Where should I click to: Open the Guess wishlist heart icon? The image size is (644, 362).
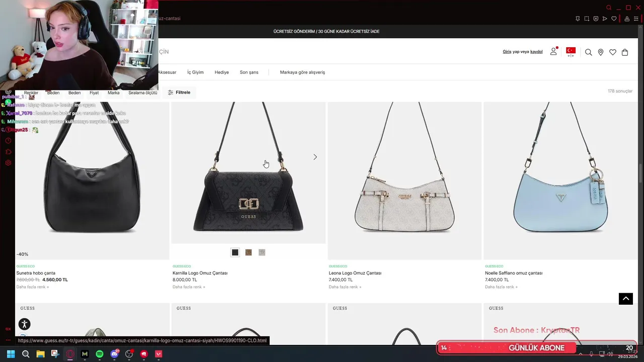[612, 52]
